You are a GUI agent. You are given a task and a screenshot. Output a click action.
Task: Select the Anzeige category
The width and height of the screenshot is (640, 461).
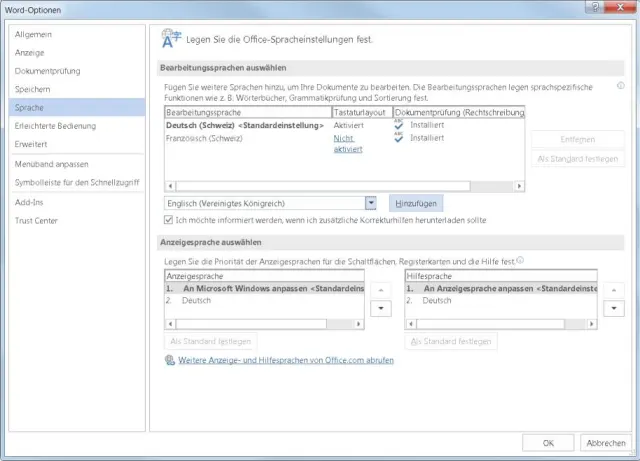click(x=77, y=53)
